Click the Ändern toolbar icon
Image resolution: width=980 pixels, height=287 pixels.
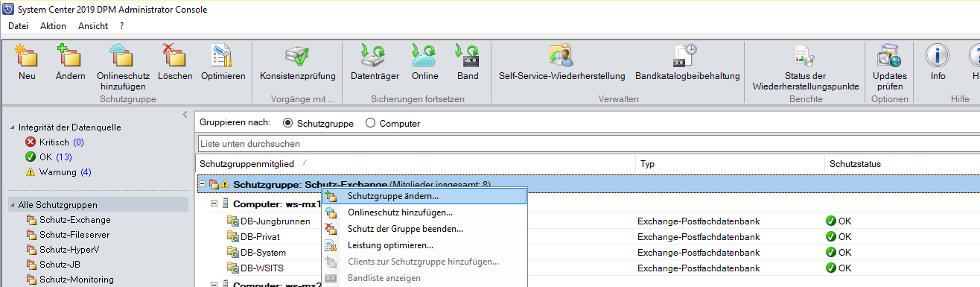pyautogui.click(x=70, y=56)
